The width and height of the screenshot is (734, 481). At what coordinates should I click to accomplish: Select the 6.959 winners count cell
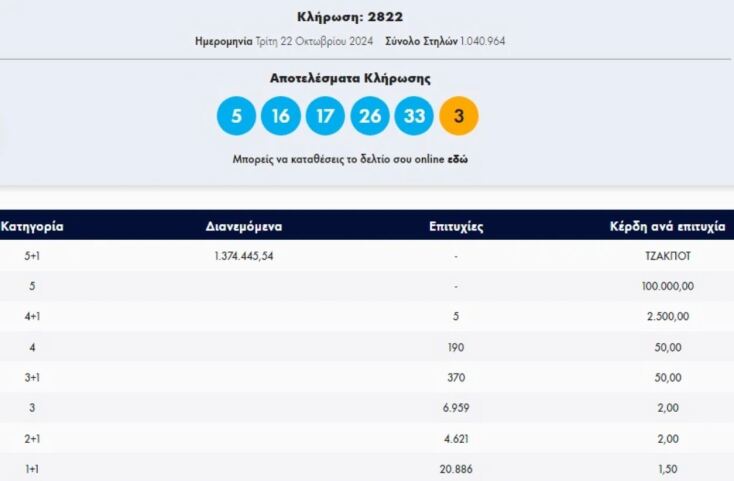pyautogui.click(x=455, y=408)
